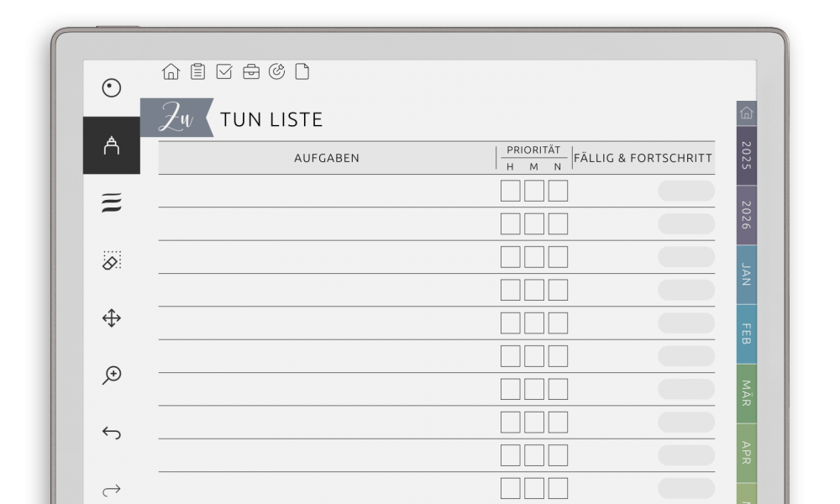
Task: Check the N priority box in the third row
Action: 558,257
